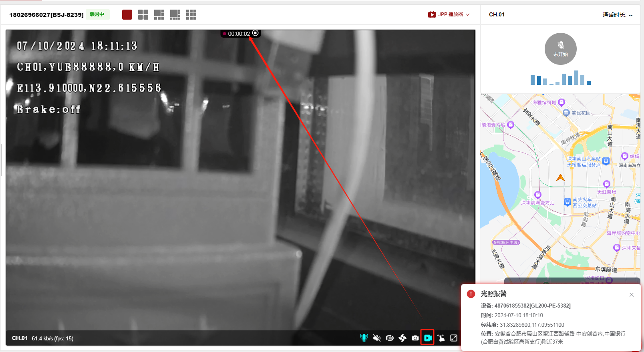Switch to four-window grid layout
This screenshot has height=352, width=644.
(x=143, y=15)
